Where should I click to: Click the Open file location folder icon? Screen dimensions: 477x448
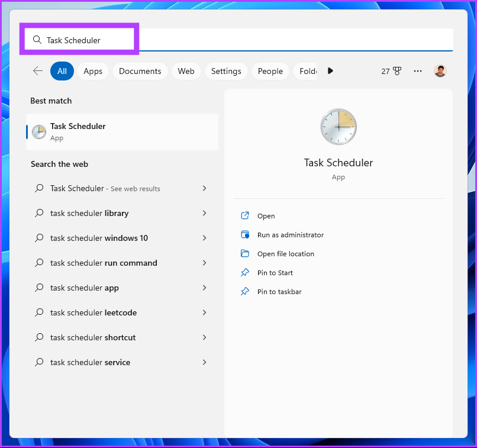tap(245, 254)
